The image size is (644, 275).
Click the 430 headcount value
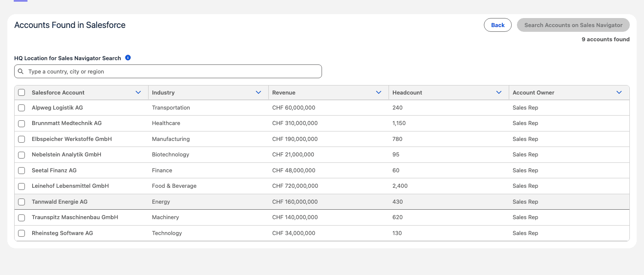tap(398, 202)
